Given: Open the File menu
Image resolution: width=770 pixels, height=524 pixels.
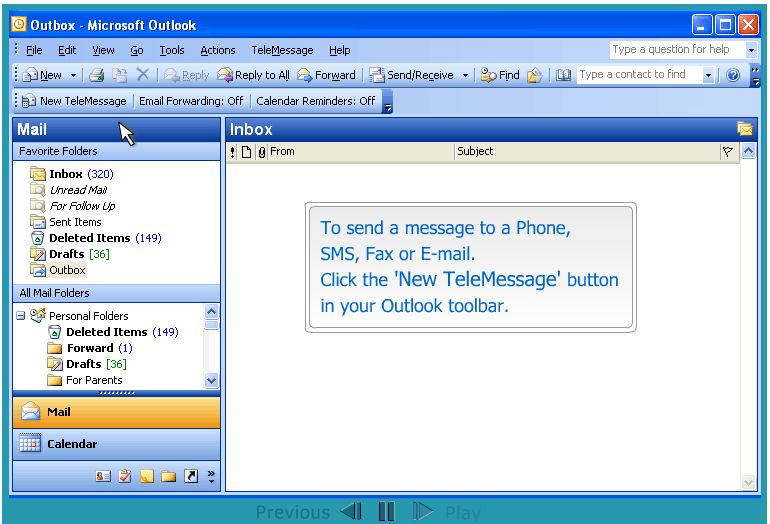Looking at the screenshot, I should pyautogui.click(x=34, y=50).
